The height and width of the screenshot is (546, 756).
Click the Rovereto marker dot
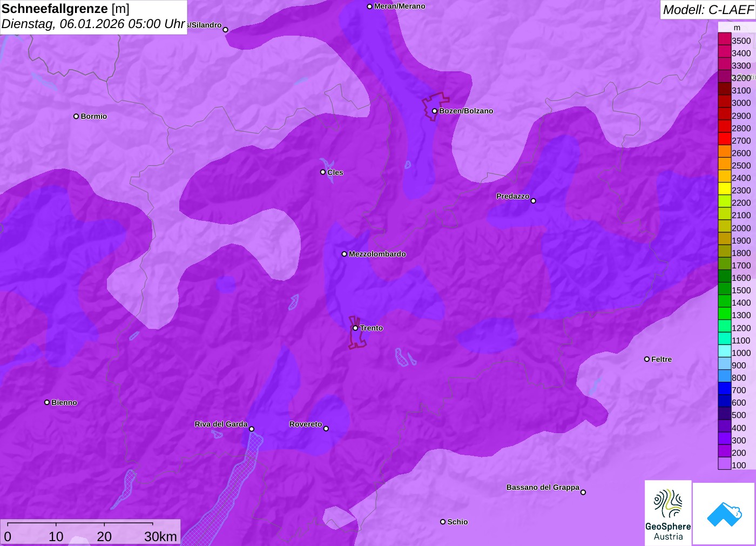(326, 429)
